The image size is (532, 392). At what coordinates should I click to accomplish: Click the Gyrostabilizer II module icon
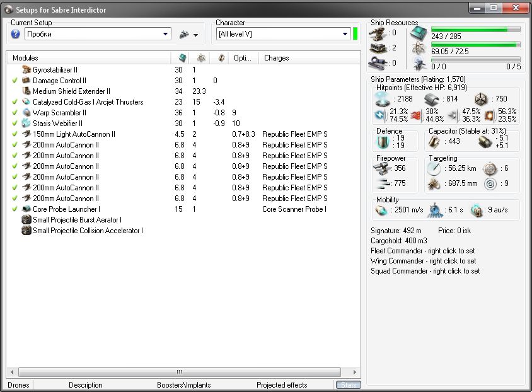[26, 70]
